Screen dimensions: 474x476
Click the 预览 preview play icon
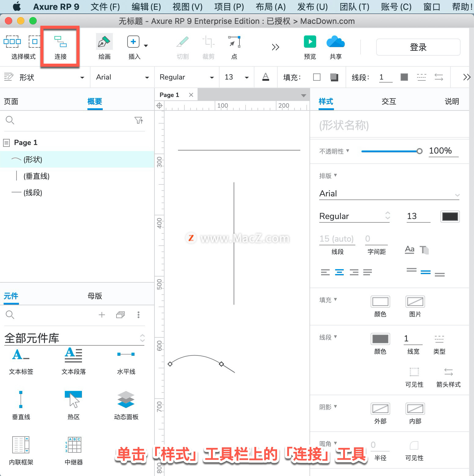[310, 42]
